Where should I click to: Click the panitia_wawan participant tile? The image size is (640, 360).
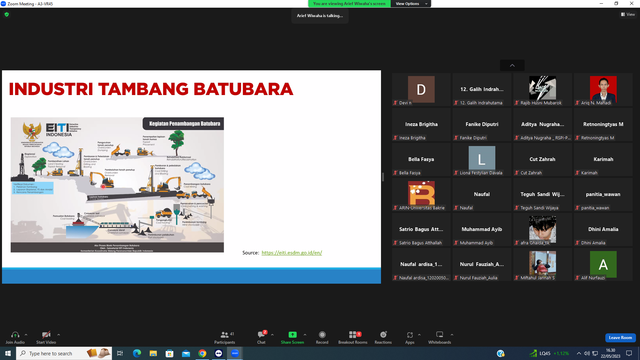(x=603, y=195)
